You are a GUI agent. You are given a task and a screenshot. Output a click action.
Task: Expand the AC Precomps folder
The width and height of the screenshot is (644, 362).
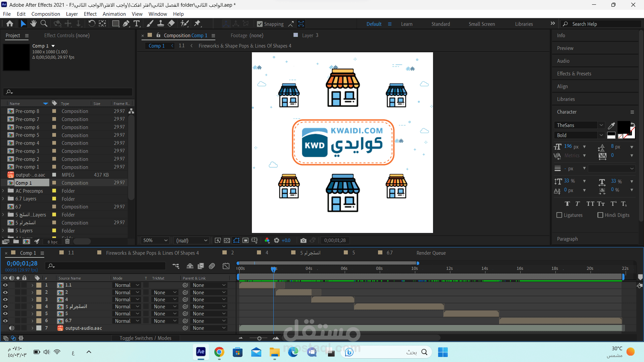(3, 191)
